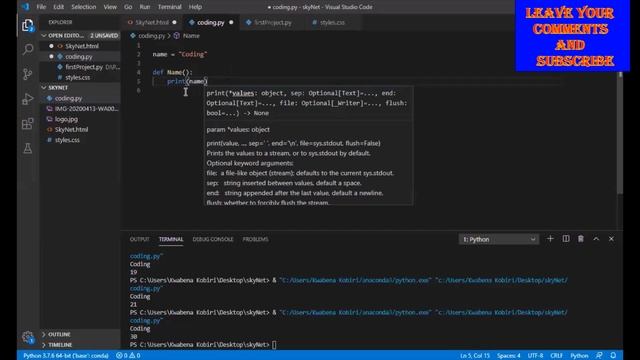Viewport: 640px width, 360px height.
Task: Open the Extensions view
Action: [27, 123]
